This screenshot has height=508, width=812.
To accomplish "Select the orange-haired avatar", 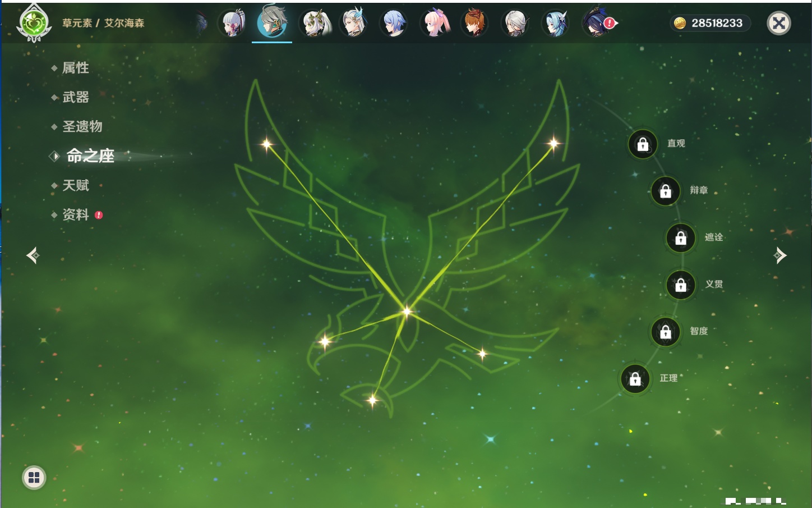I will pos(474,24).
